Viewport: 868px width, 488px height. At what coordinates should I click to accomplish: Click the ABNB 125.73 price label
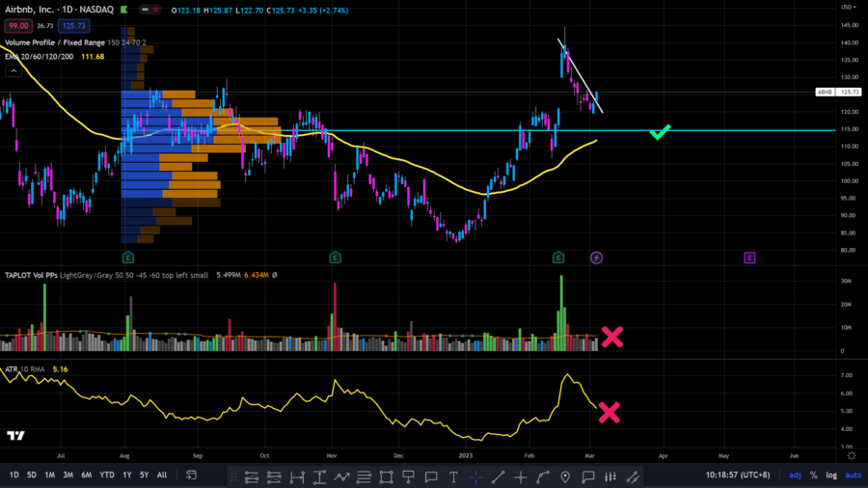point(838,92)
